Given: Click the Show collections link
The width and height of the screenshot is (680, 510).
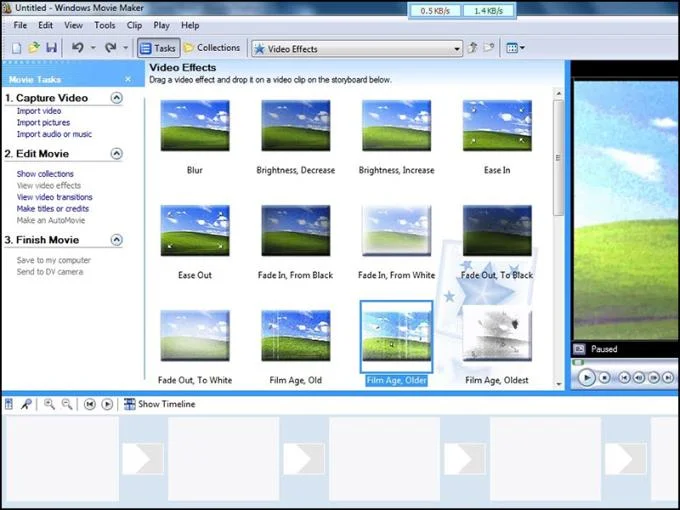Looking at the screenshot, I should (x=45, y=174).
